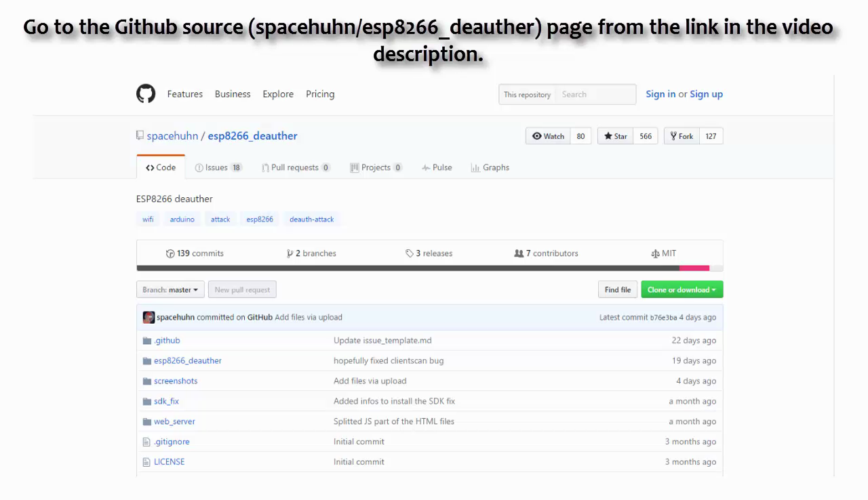Click the repository Search field
Viewport: 868px width, 500px height.
pyautogui.click(x=596, y=95)
